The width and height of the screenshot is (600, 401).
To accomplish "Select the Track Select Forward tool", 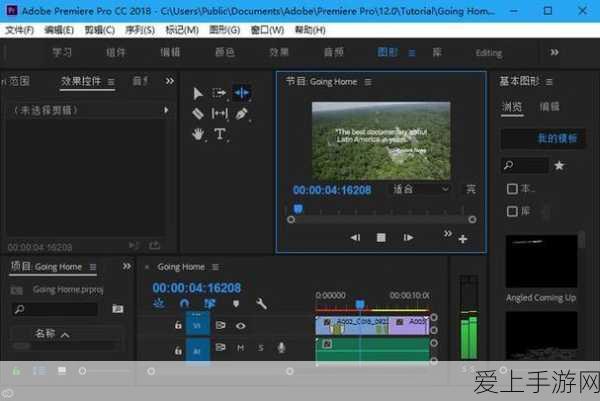I will [x=219, y=93].
